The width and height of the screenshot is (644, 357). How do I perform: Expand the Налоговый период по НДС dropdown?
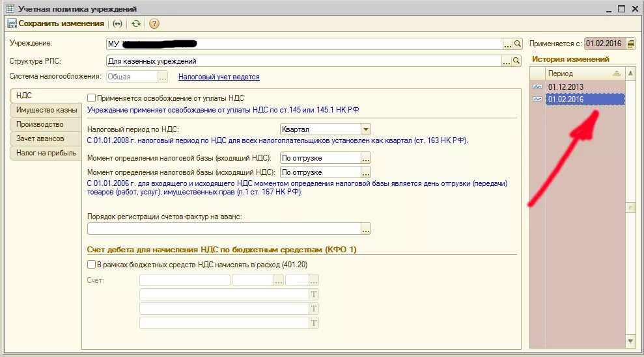(365, 129)
